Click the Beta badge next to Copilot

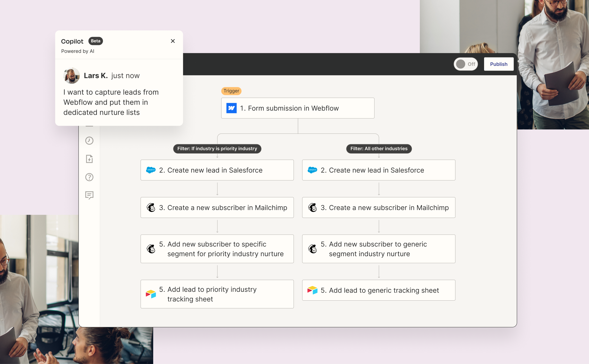(95, 41)
